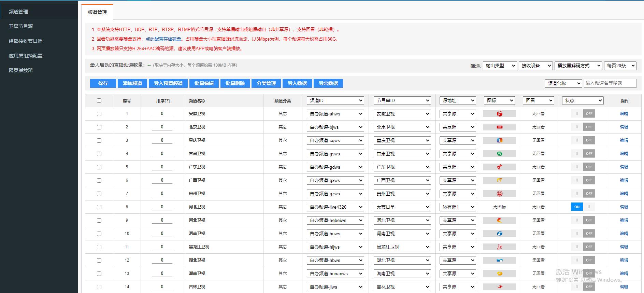Click the 导入预置频道 button
The height and width of the screenshot is (293, 644).
click(168, 83)
